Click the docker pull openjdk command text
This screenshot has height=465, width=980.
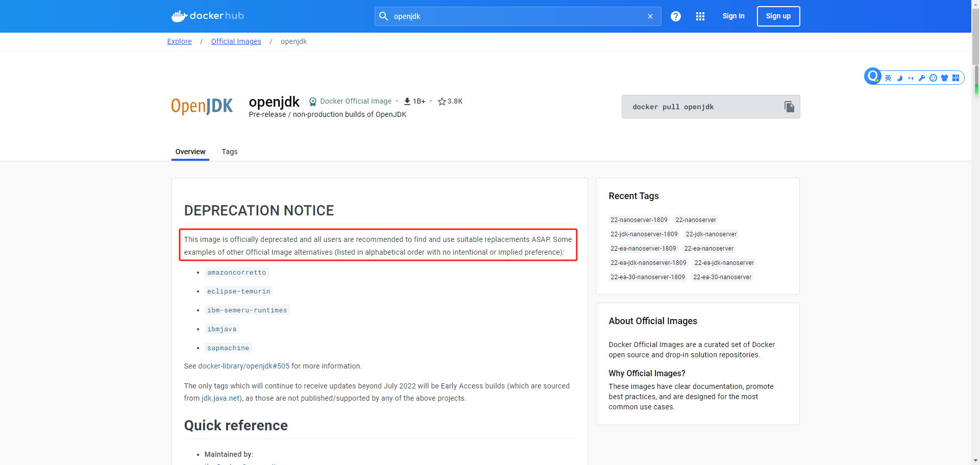[x=673, y=107]
